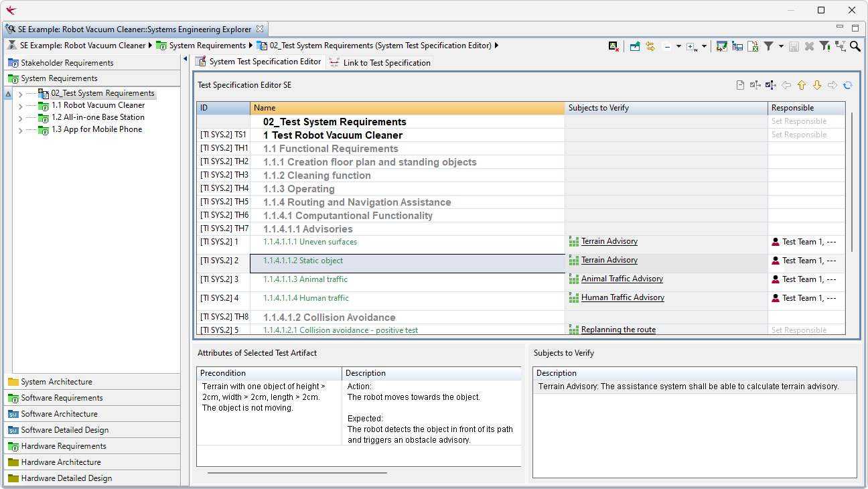
Task: Close the Systems Engineering Explorer view tab
Action: pyautogui.click(x=260, y=29)
